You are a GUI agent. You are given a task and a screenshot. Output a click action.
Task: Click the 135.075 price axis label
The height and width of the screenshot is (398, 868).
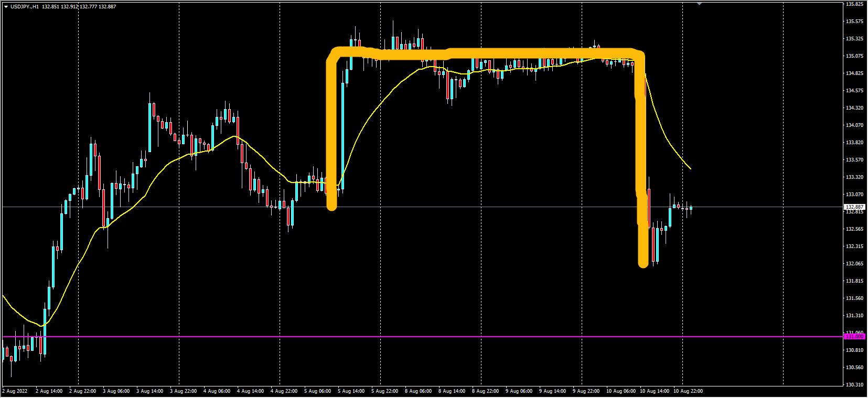pos(855,56)
